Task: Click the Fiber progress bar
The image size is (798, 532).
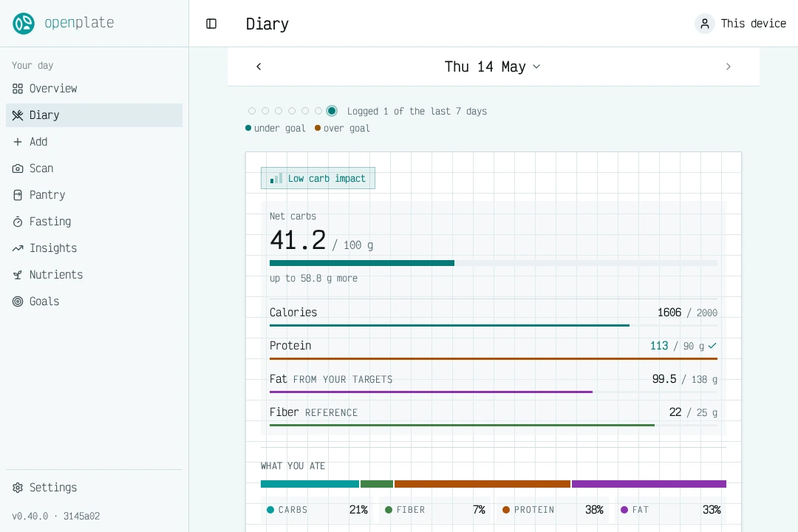Action: coord(493,425)
